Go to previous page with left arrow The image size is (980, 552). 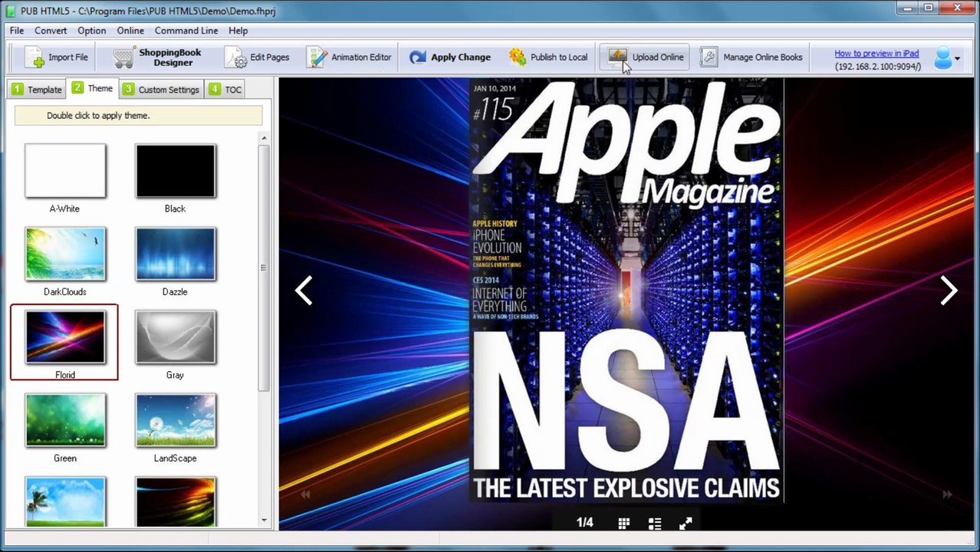point(304,291)
